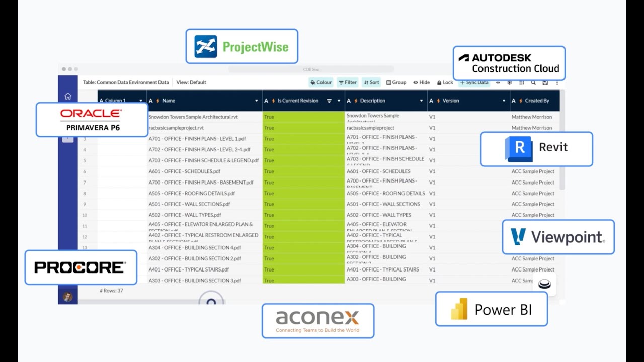Viewport: 644px width, 362px height.
Task: Click the lightning icon in Description header
Action: point(356,101)
